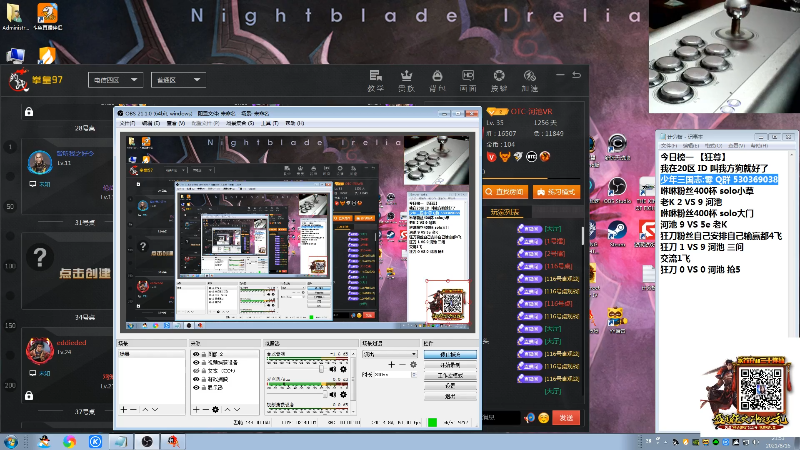Mute the first audio mixer channel

coord(333,369)
